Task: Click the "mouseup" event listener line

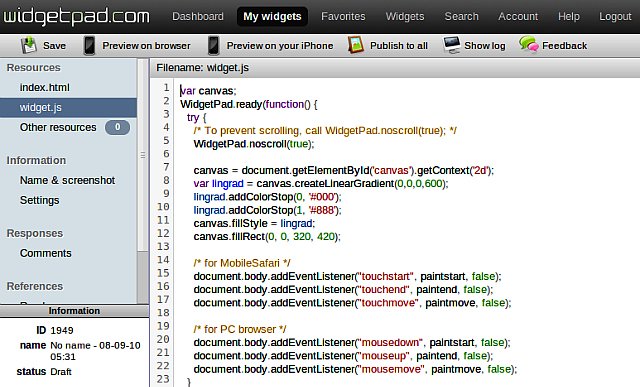Action: click(343, 356)
